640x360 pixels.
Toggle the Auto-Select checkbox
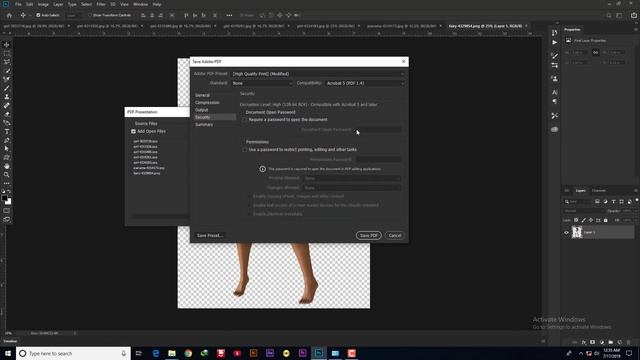coord(38,15)
